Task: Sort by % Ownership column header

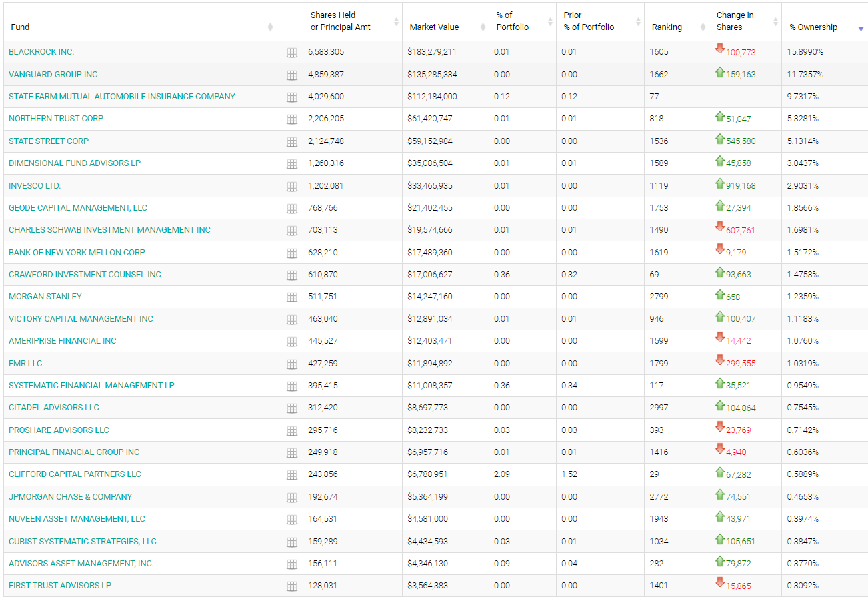Action: click(825, 22)
